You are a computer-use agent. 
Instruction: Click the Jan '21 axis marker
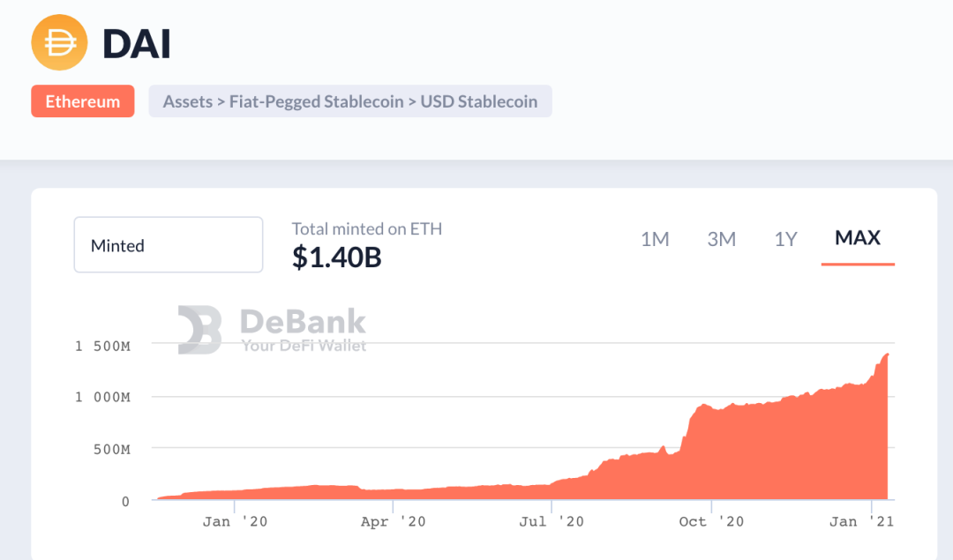[862, 521]
